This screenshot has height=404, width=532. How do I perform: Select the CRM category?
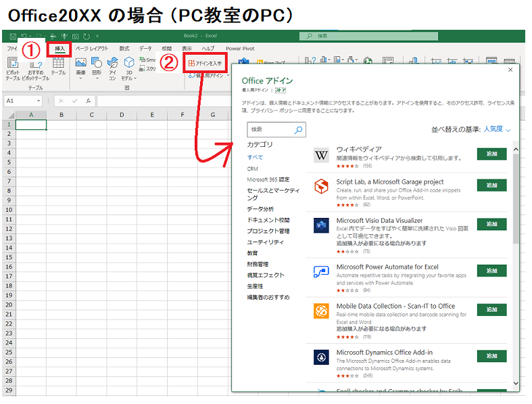pyautogui.click(x=252, y=169)
